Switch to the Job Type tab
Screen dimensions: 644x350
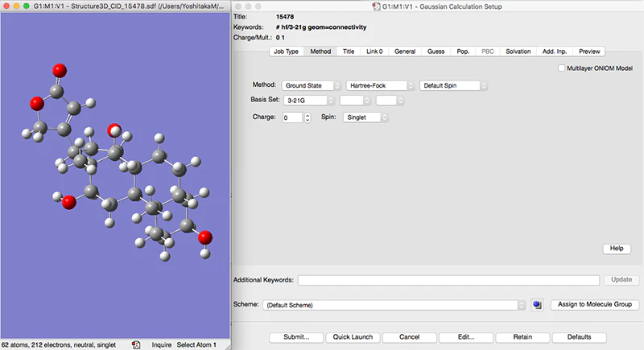point(287,51)
